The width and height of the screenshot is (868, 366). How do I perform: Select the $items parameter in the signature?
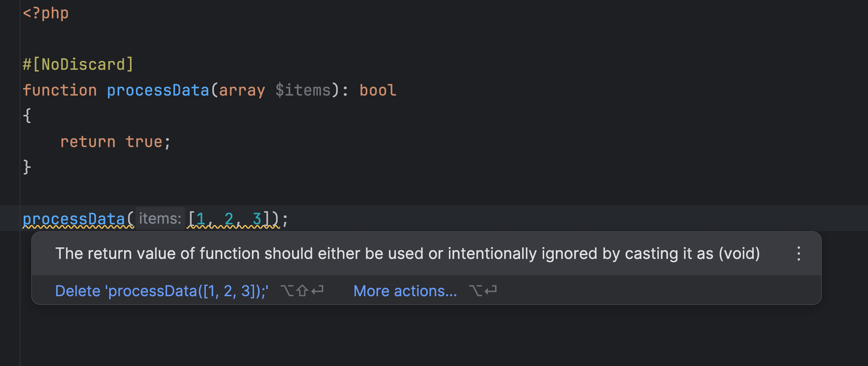[x=303, y=90]
